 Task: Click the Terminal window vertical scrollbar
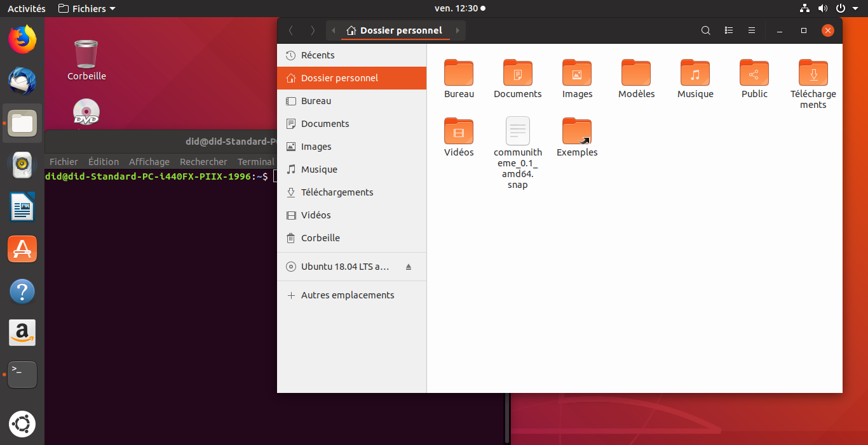tap(507, 418)
